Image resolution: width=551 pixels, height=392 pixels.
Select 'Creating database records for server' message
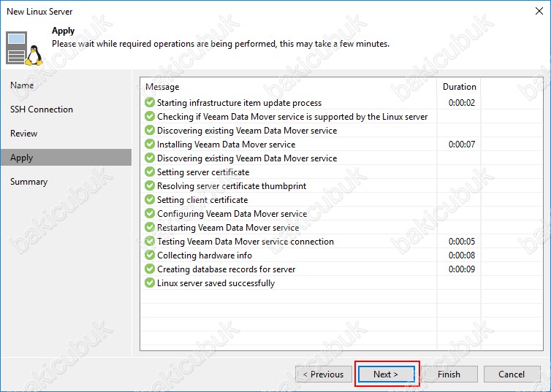pyautogui.click(x=227, y=269)
